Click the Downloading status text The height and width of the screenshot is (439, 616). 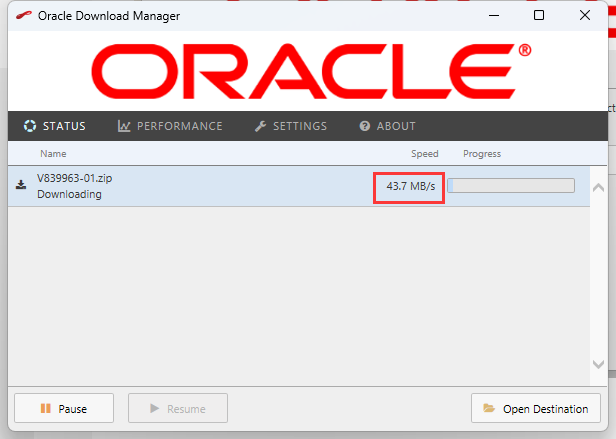[70, 194]
